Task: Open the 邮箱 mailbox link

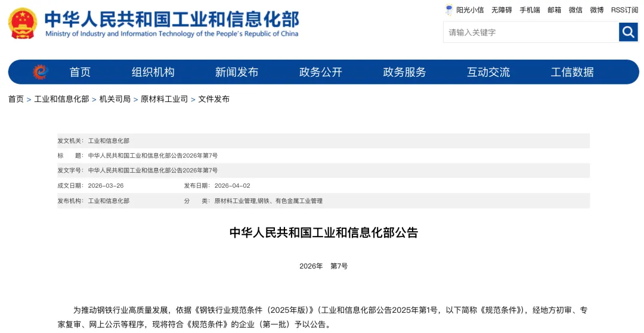Action: click(x=554, y=10)
